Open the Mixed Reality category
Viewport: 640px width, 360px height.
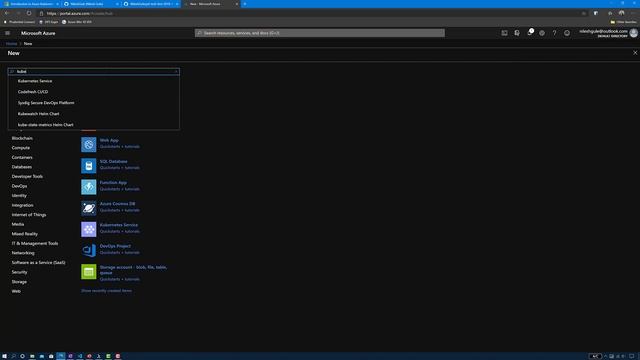tap(24, 234)
